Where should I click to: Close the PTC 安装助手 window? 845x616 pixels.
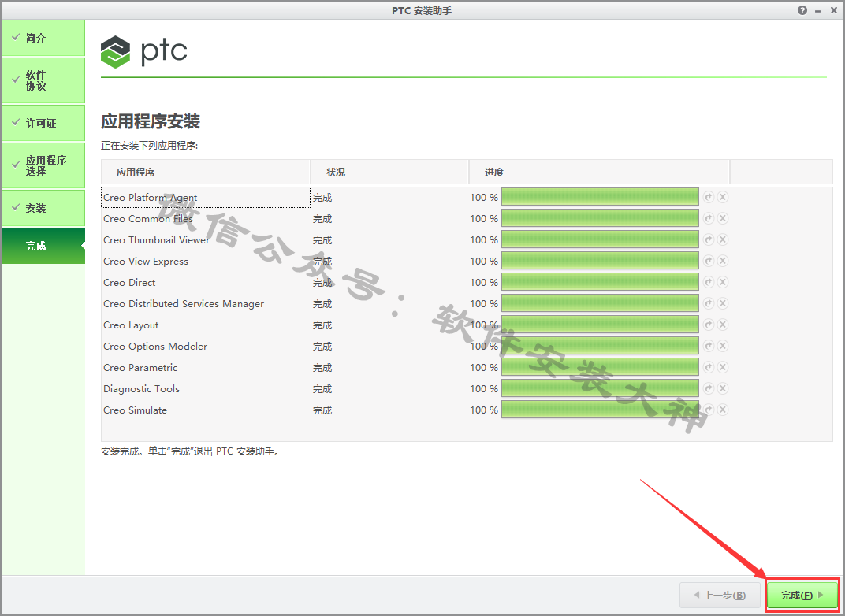(x=833, y=10)
